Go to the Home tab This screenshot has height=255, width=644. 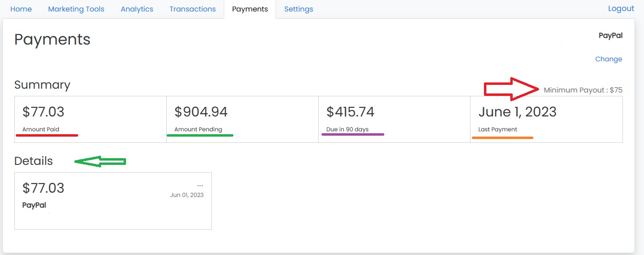pos(21,9)
